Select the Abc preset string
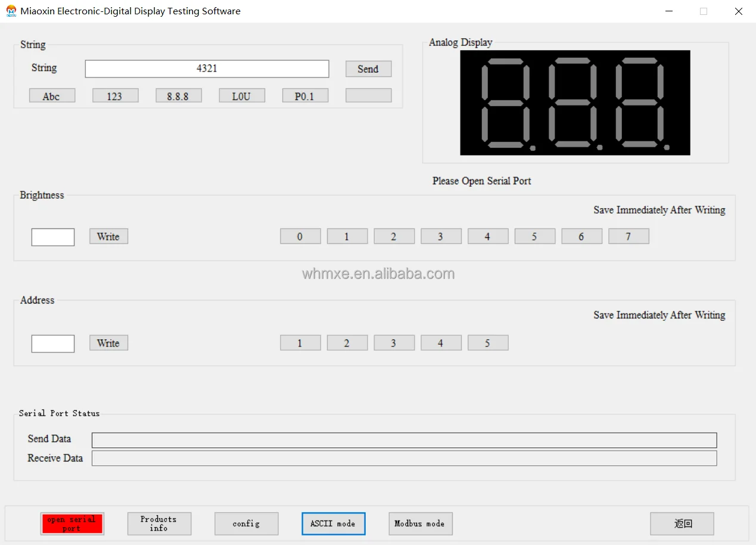This screenshot has width=756, height=545. (52, 96)
